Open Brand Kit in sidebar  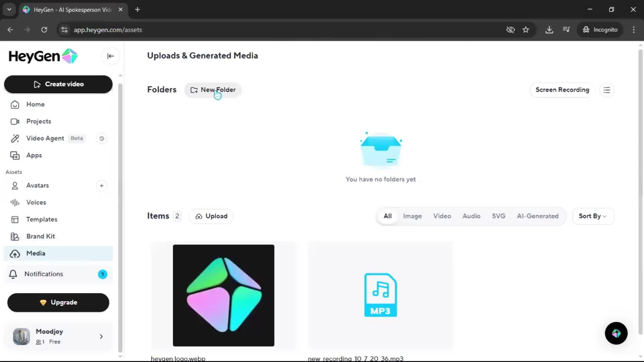click(x=41, y=236)
